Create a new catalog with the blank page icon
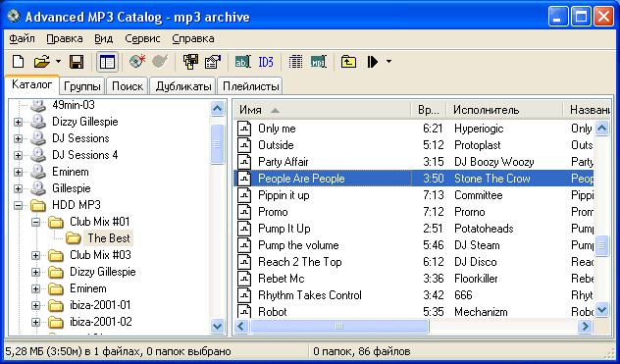 [19, 62]
